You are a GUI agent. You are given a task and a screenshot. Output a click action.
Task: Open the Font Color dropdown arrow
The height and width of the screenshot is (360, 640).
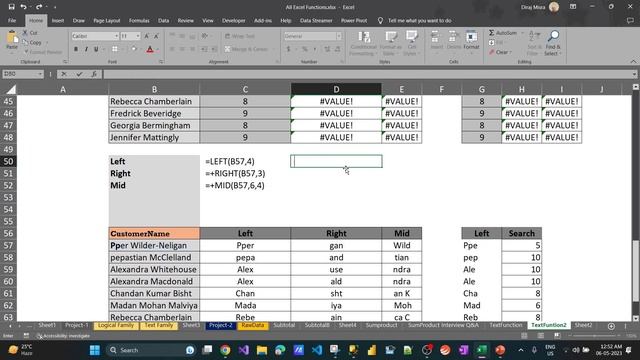pyautogui.click(x=158, y=49)
